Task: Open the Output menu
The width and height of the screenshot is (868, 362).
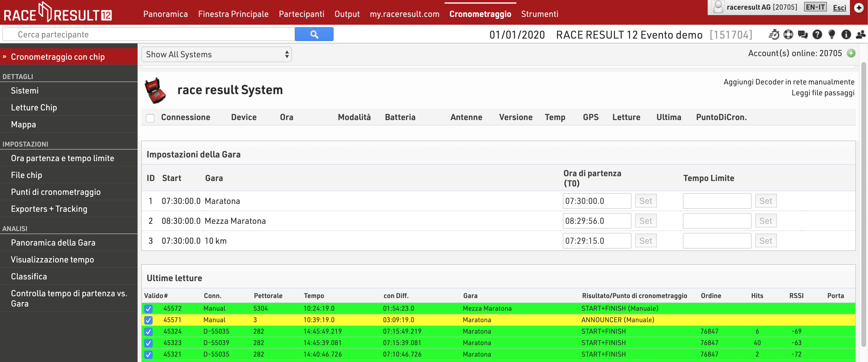Action: 347,14
